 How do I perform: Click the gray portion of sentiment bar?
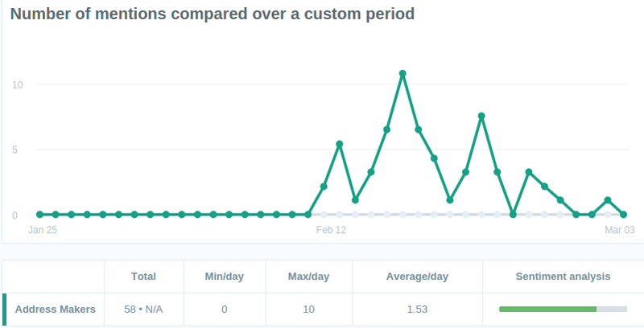[x=611, y=309]
